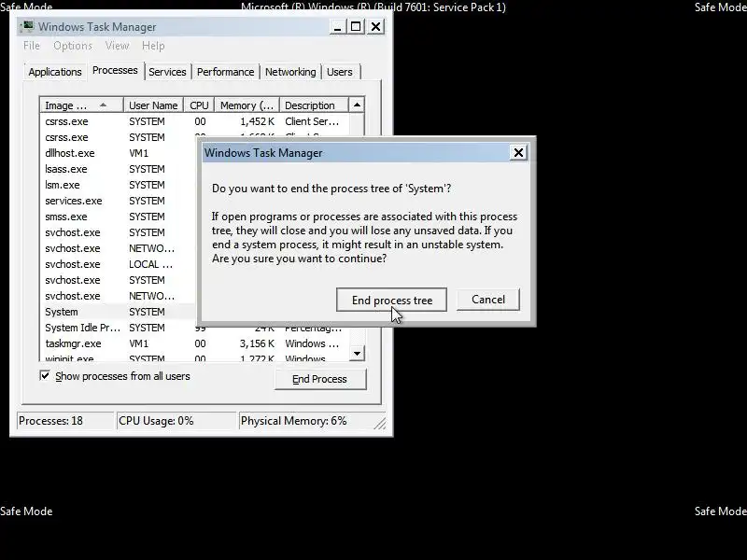Maximize the Windows Task Manager window
This screenshot has height=560, width=747.
(x=356, y=27)
